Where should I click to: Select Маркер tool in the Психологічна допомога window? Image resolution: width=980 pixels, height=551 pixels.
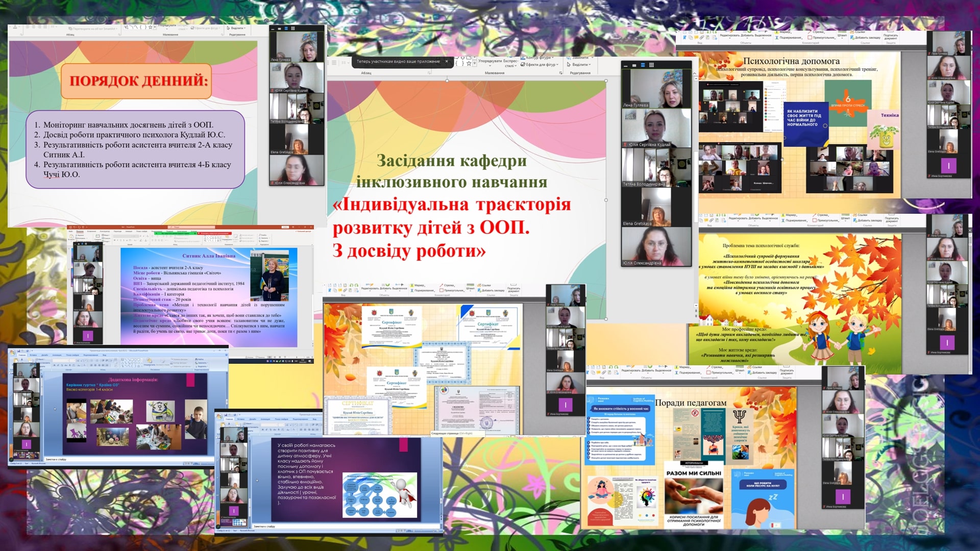(783, 32)
